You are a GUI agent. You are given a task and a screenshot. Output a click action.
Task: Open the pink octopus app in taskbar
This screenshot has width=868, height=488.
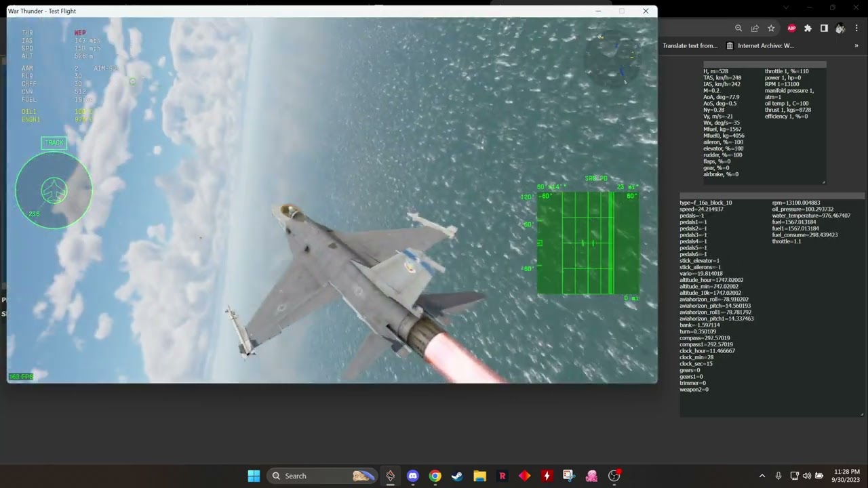pos(591,476)
